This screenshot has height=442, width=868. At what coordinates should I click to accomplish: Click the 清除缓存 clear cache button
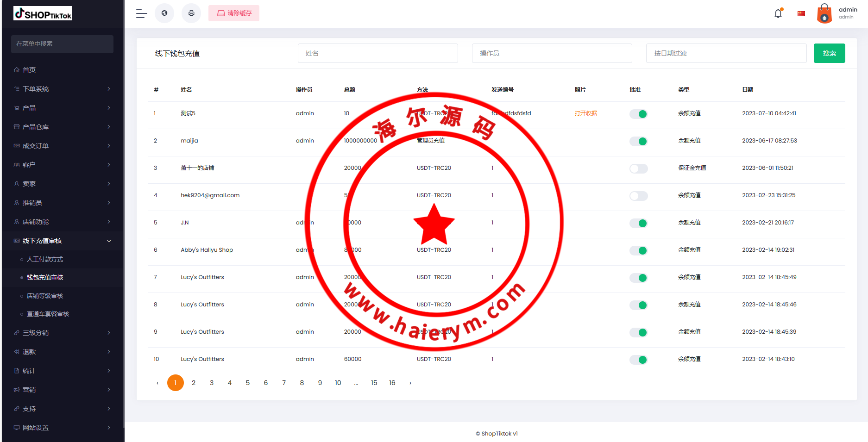coord(234,13)
